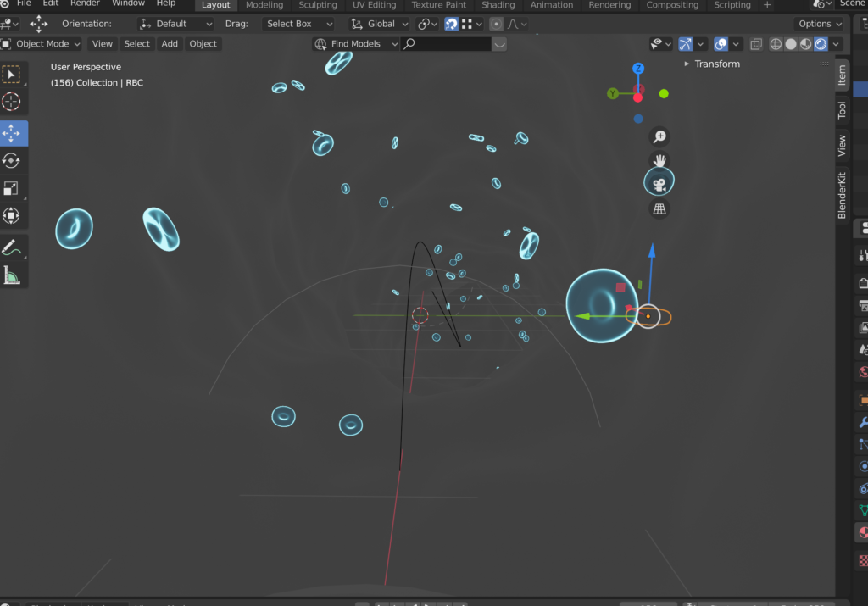
Task: Open the viewport shading options dropdown
Action: 836,44
